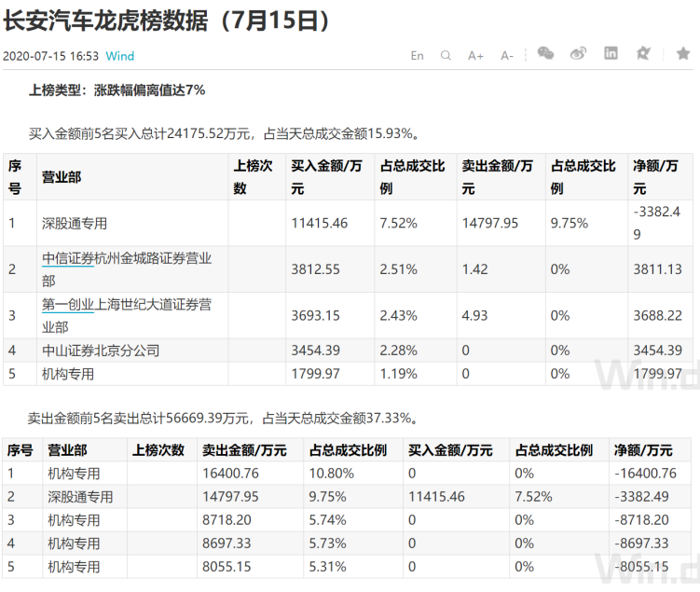Open the Wind source link
Image resolution: width=700 pixels, height=592 pixels.
[120, 56]
